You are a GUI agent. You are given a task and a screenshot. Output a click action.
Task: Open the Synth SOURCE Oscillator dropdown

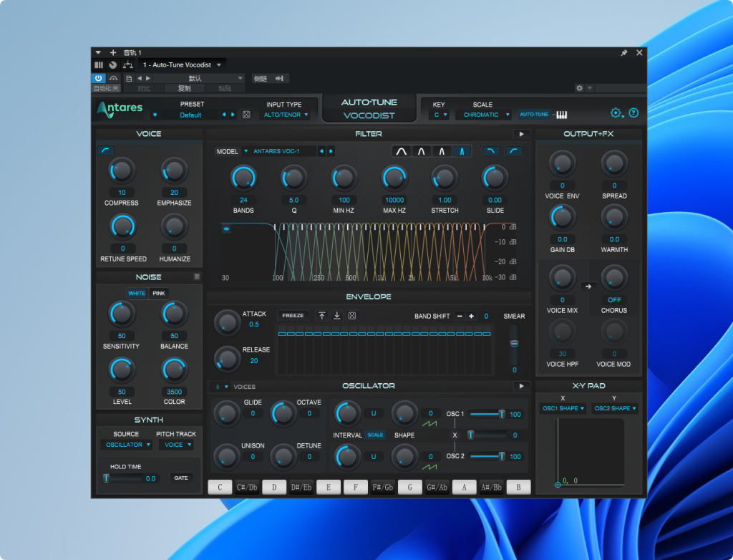pyautogui.click(x=127, y=445)
